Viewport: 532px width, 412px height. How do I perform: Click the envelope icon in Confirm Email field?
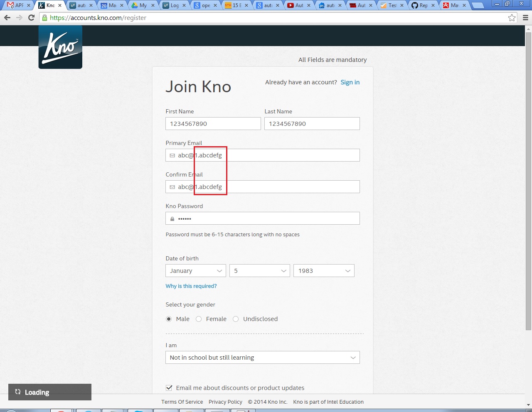tap(172, 187)
